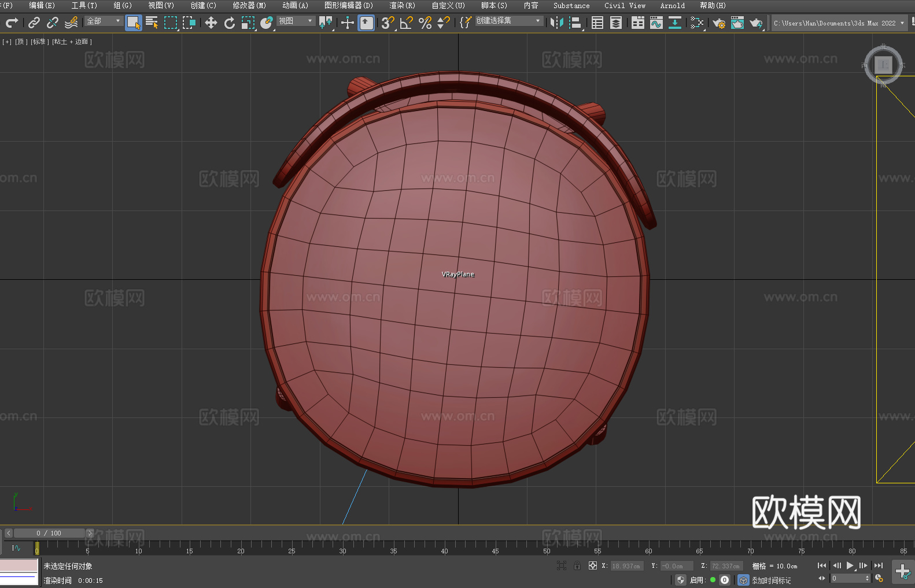Screen dimensions: 915x588
Task: Click Select and Place tool icon
Action: point(267,23)
